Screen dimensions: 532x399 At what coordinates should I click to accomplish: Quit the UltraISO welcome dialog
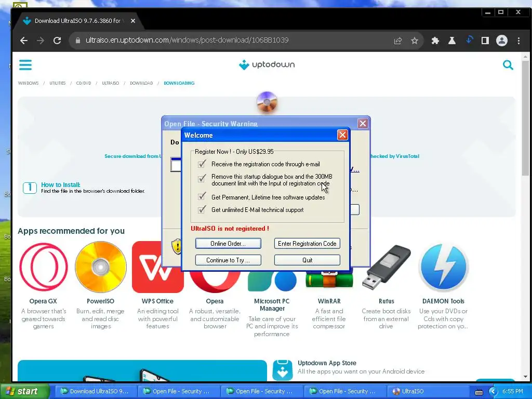pos(307,260)
